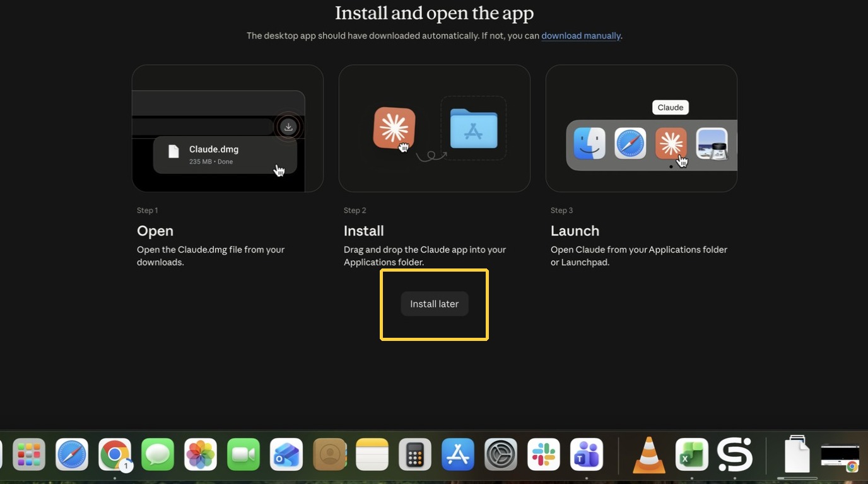Viewport: 868px width, 484px height.
Task: Open Launchpad from the macOS dock
Action: coord(29,454)
